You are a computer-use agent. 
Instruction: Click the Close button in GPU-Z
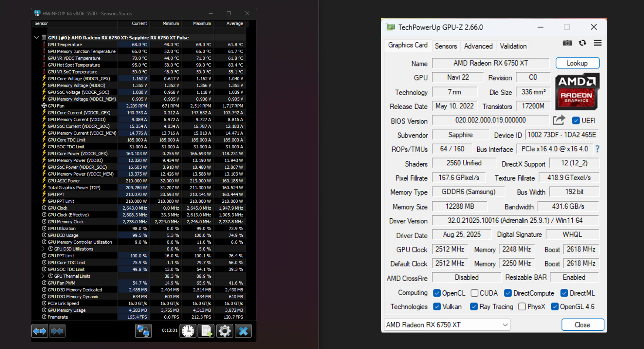[582, 325]
